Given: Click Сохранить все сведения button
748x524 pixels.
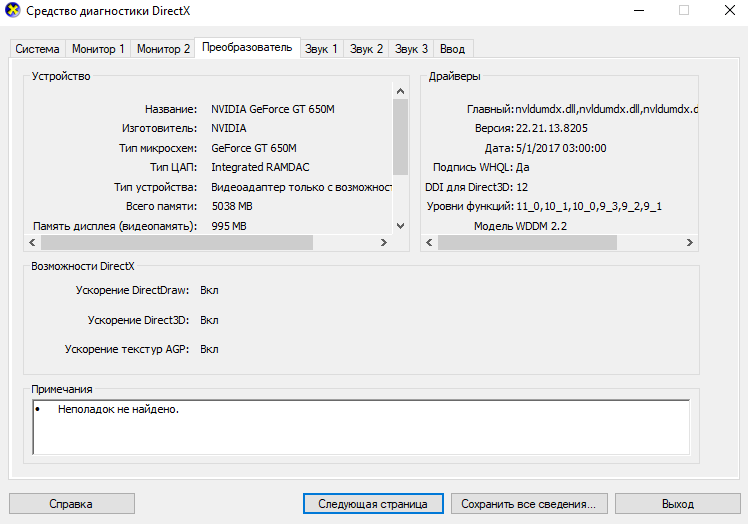Looking at the screenshot, I should pyautogui.click(x=529, y=504).
